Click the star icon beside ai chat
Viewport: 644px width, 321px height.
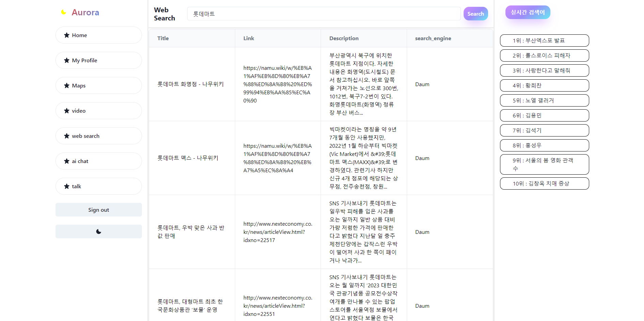click(x=67, y=161)
